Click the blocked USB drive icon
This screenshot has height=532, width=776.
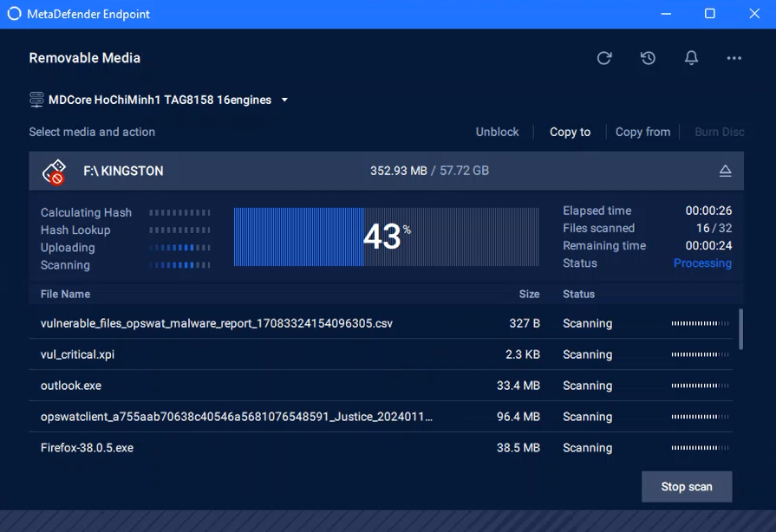click(55, 172)
